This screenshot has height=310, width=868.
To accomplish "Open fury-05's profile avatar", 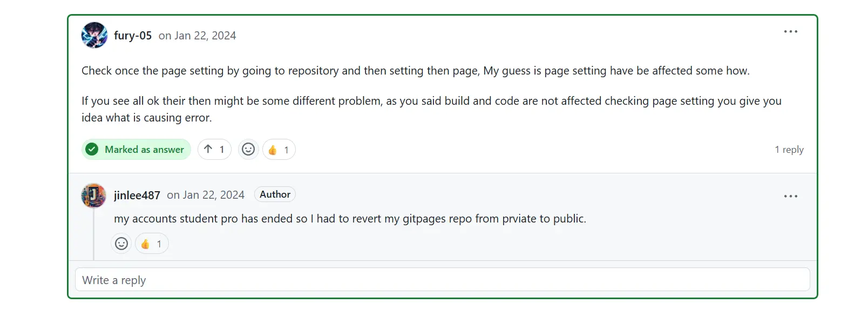I will click(94, 35).
